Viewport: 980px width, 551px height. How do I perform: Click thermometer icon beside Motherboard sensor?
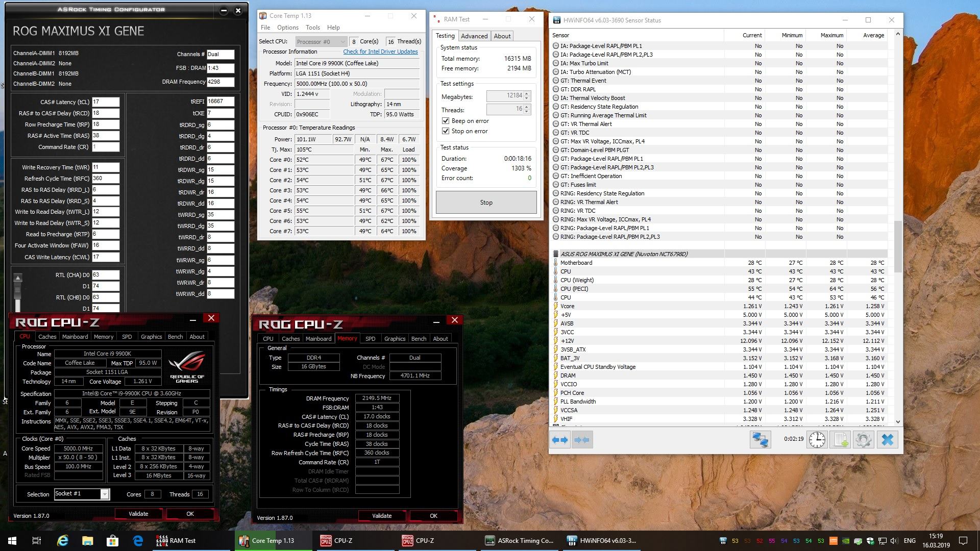[x=556, y=263]
